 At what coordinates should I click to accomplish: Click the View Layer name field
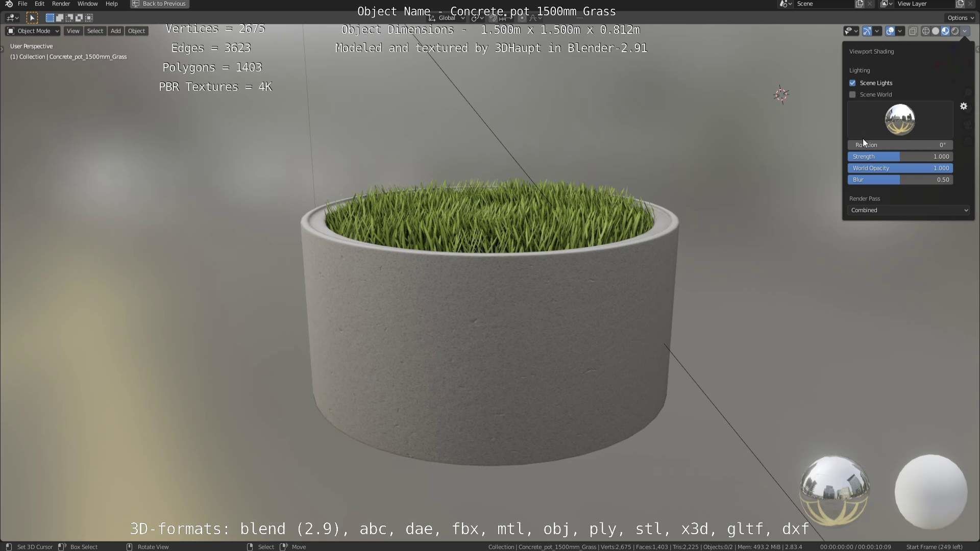click(x=924, y=4)
